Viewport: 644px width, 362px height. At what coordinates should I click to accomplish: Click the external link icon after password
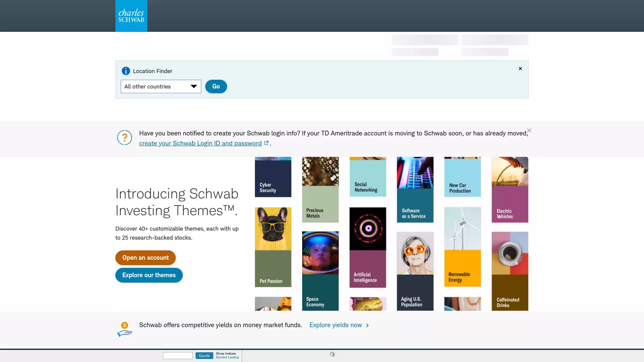(266, 143)
